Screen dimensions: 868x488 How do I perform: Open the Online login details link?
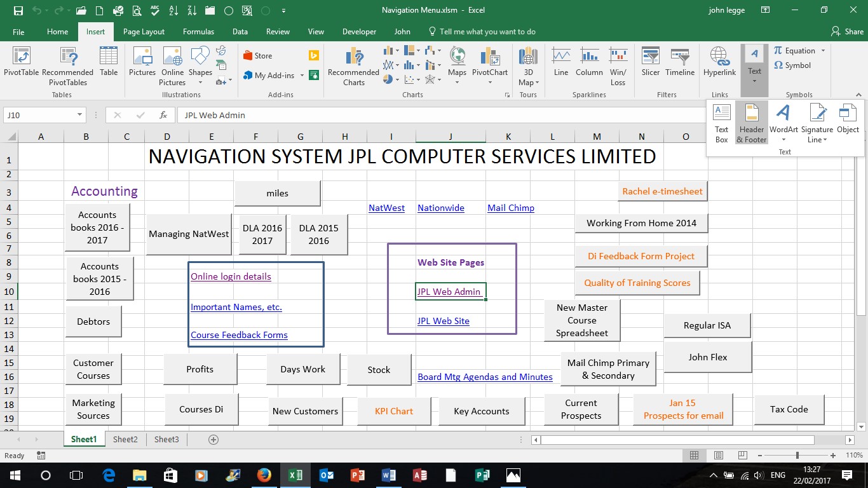click(x=231, y=276)
